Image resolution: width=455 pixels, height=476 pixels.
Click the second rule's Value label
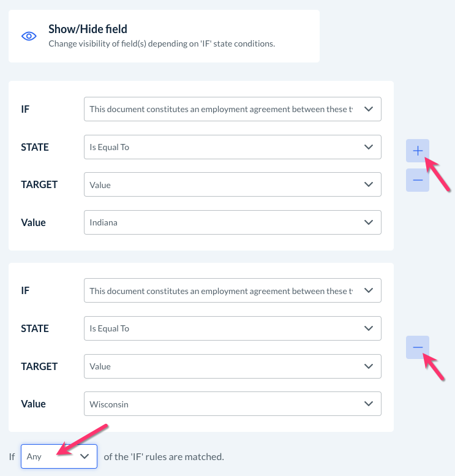pyautogui.click(x=33, y=404)
